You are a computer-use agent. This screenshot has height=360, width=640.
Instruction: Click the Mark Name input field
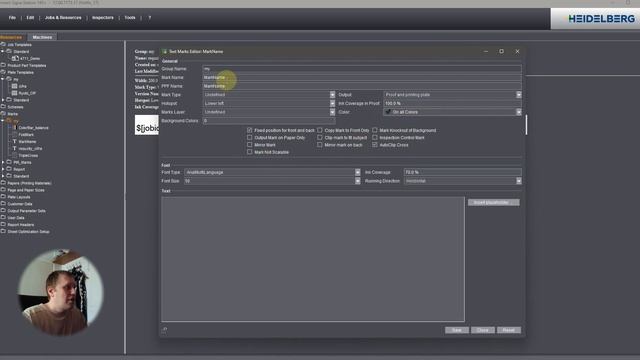point(362,78)
